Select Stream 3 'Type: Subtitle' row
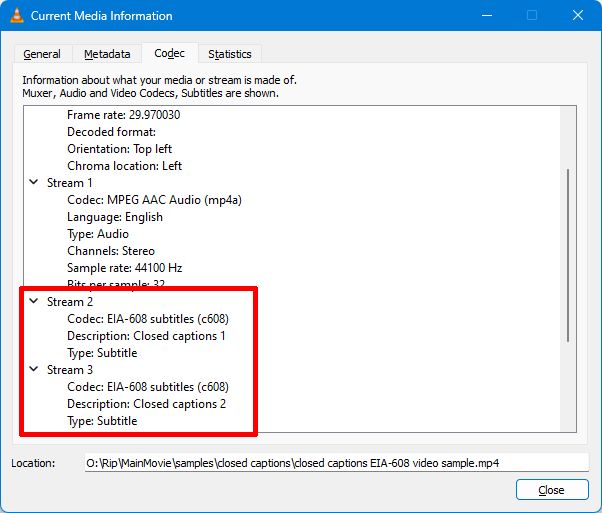This screenshot has width=602, height=513. pyautogui.click(x=102, y=421)
